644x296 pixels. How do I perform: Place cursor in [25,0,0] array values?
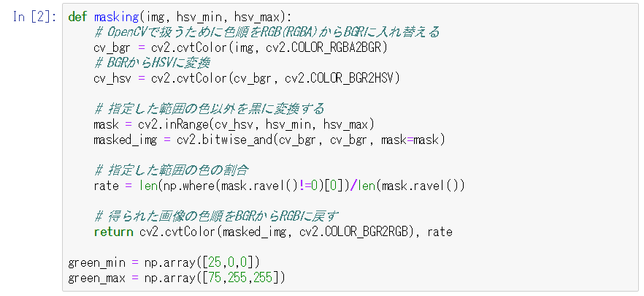coord(231,262)
